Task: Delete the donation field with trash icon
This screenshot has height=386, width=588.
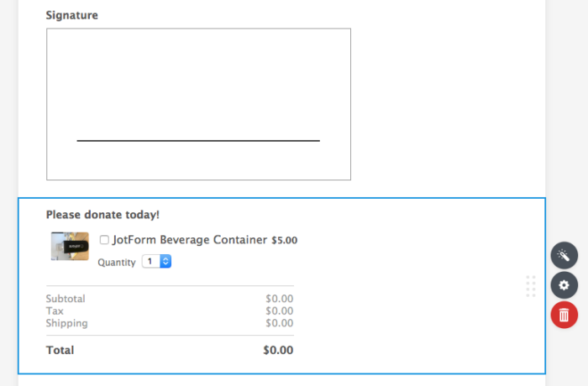Action: [x=564, y=315]
